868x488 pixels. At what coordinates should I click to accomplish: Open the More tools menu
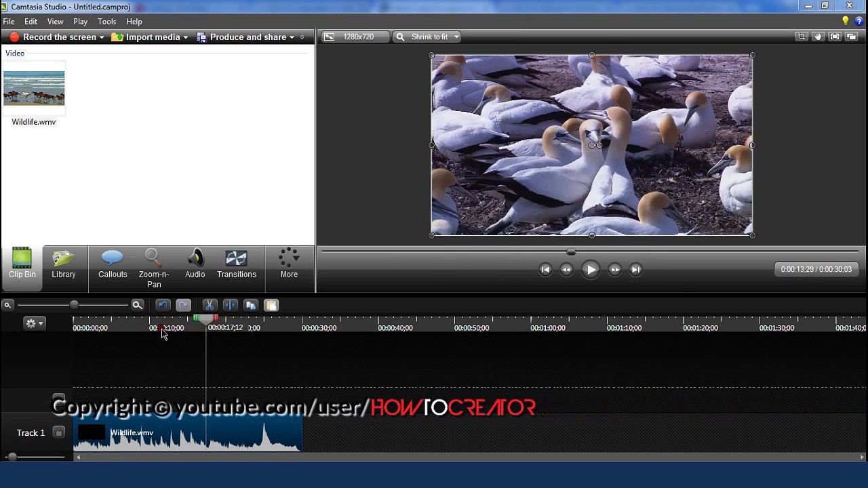[x=289, y=264]
